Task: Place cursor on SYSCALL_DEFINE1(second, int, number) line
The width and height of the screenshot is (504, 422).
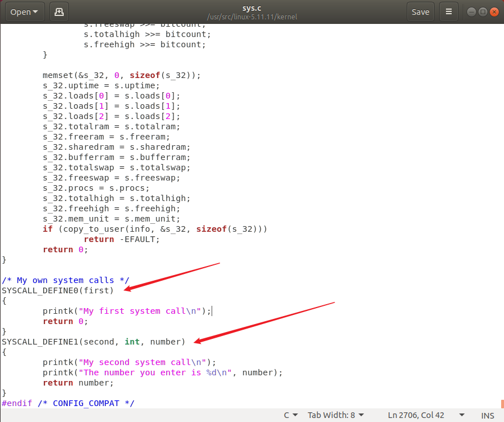Action: pos(93,342)
